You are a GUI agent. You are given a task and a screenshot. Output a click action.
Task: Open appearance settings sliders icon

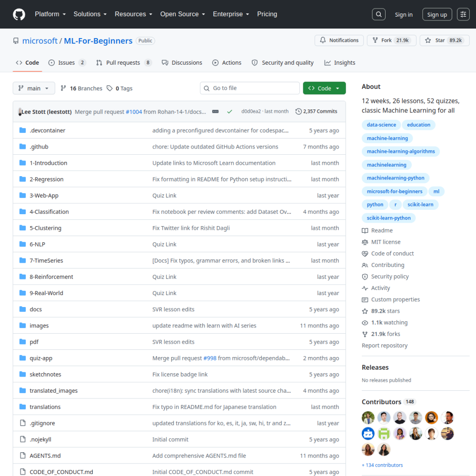point(463,14)
